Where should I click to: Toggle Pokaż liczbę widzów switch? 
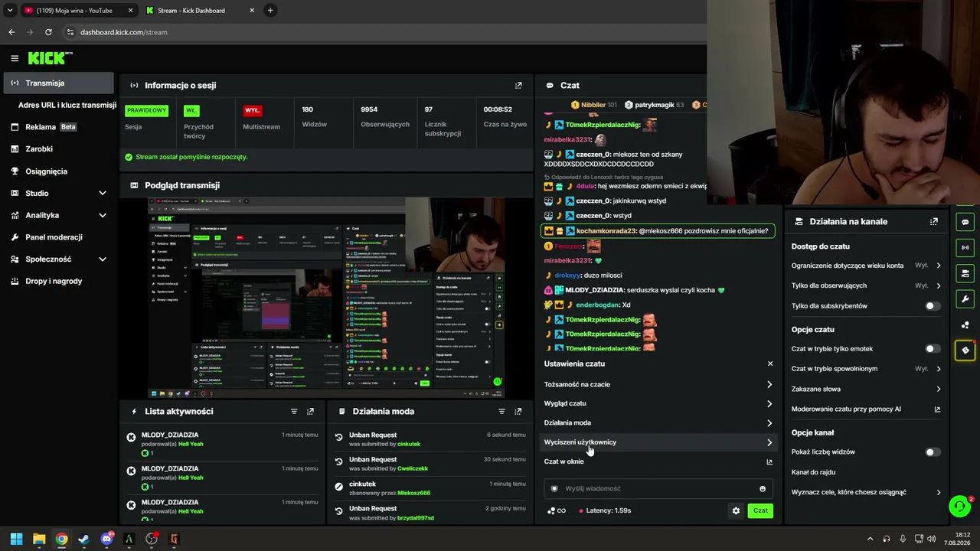click(x=933, y=452)
